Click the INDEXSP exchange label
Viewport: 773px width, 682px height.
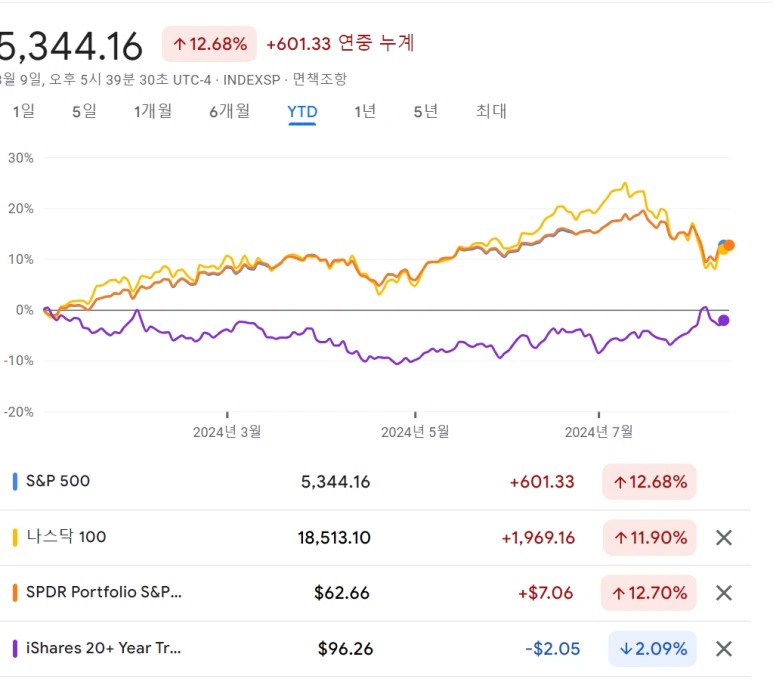point(251,80)
